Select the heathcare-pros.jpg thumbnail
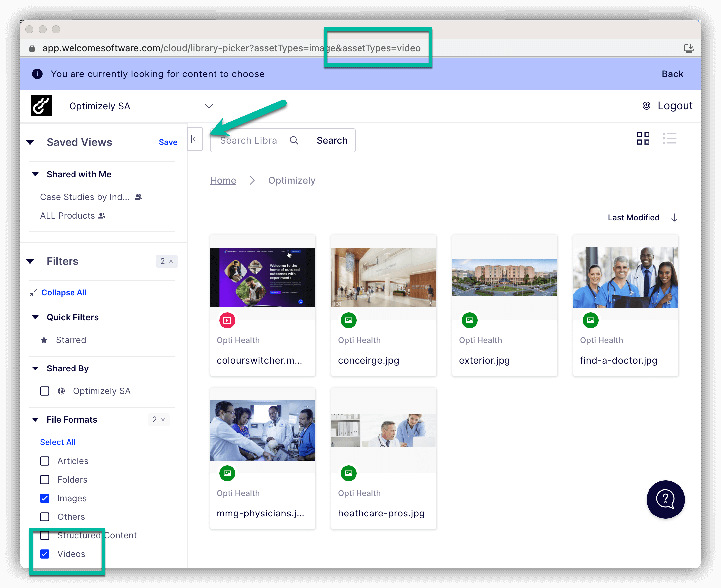Viewport: 721px width, 588px height. pyautogui.click(x=383, y=430)
